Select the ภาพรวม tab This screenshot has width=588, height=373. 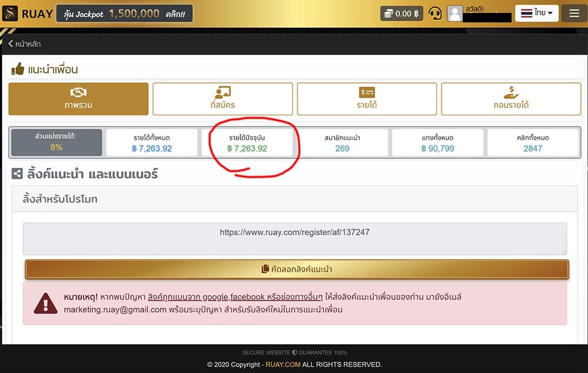pyautogui.click(x=78, y=99)
